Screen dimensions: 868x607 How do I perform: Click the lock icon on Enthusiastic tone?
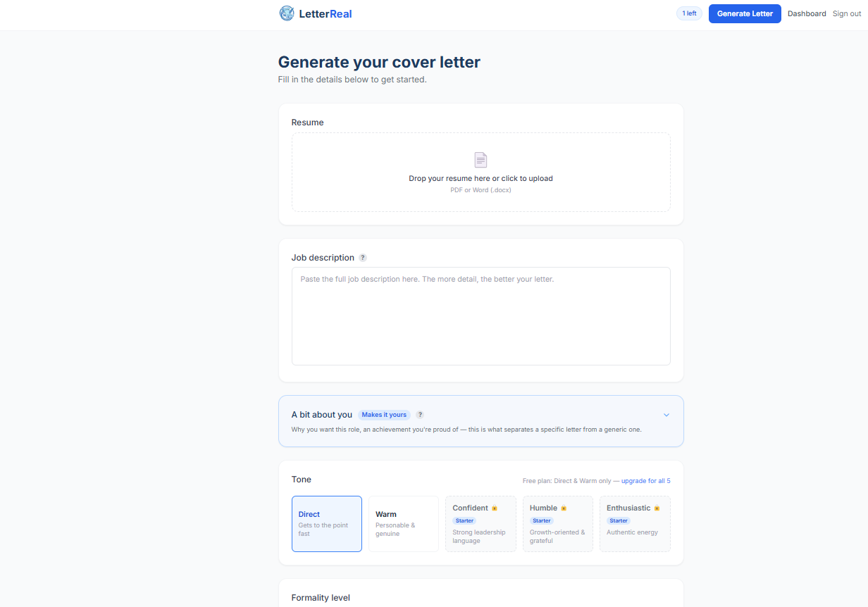point(657,508)
